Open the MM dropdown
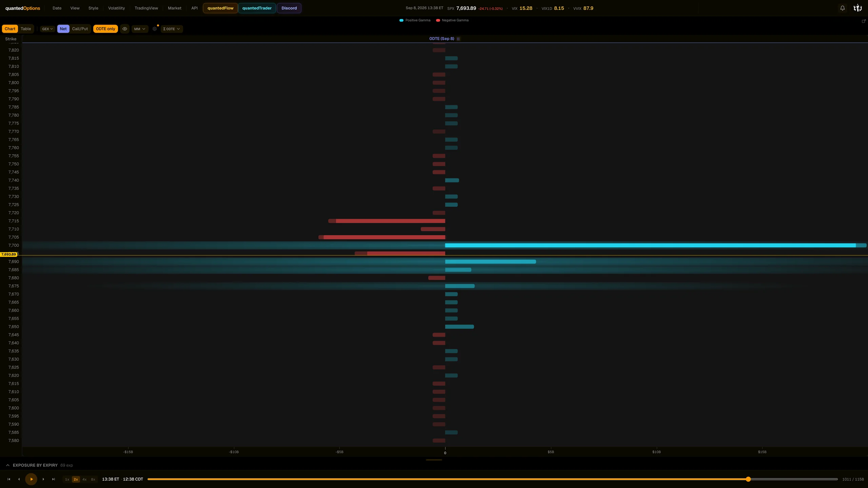868x488 pixels. [x=140, y=29]
